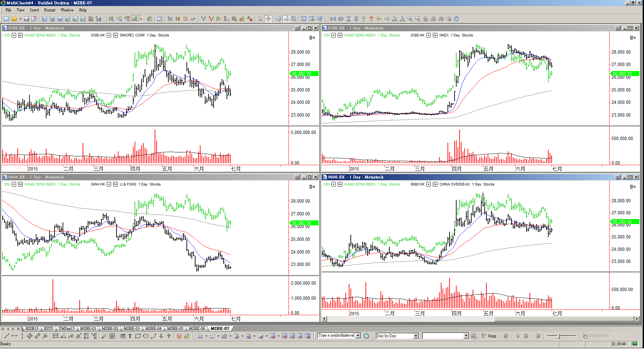Select the trend line drawing tool
Viewport: 644px width, 354px height.
pyautogui.click(x=6, y=336)
